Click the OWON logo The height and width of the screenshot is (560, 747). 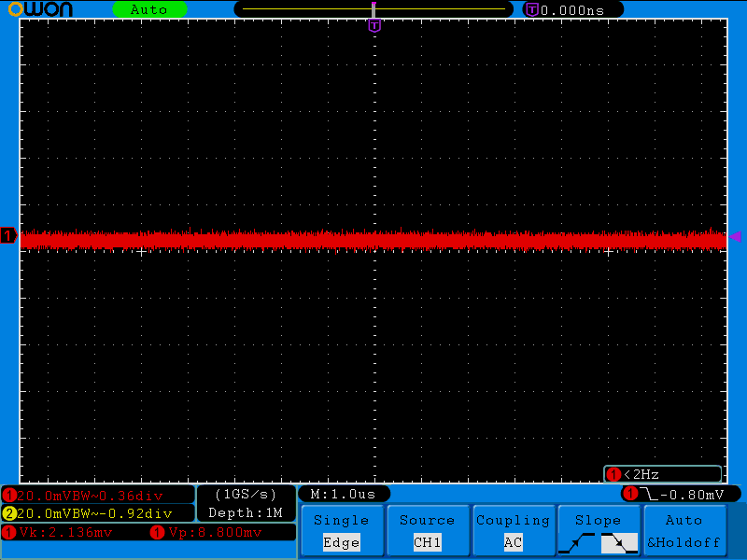pos(40,9)
